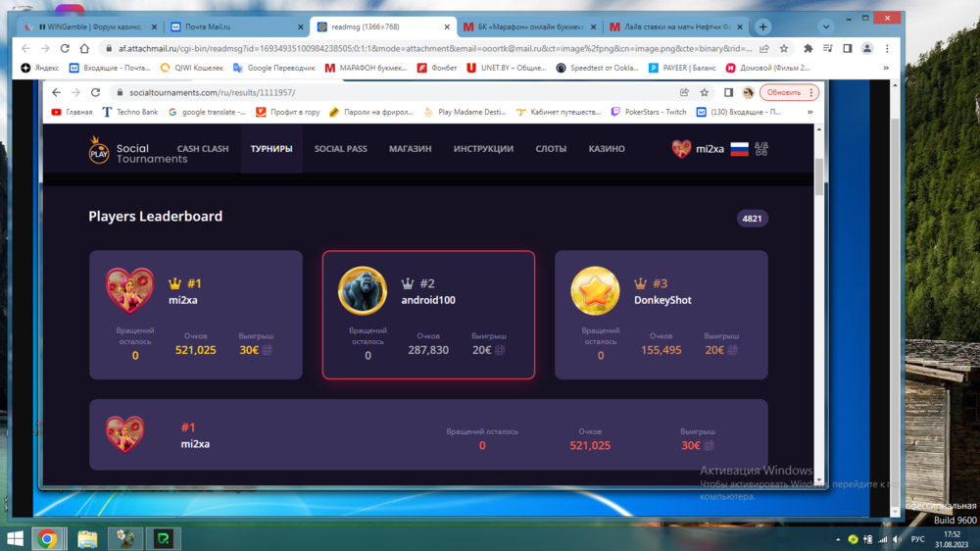The height and width of the screenshot is (551, 980).
Task: Switch input language via РУС indicator
Action: pyautogui.click(x=917, y=538)
